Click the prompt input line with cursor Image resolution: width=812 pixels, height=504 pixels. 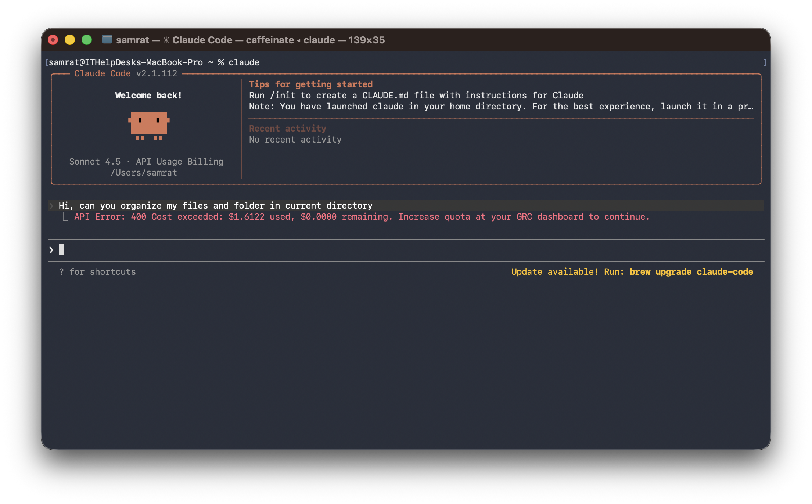point(406,250)
